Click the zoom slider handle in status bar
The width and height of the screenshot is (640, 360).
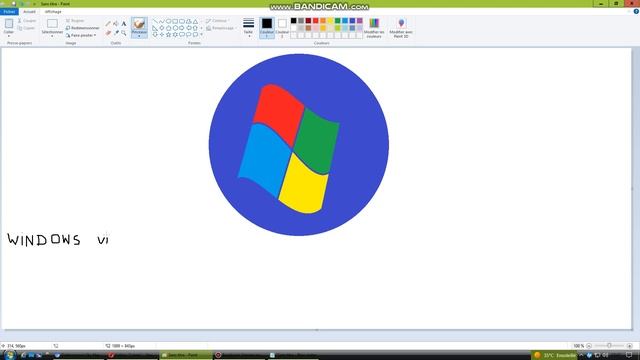[x=609, y=346]
